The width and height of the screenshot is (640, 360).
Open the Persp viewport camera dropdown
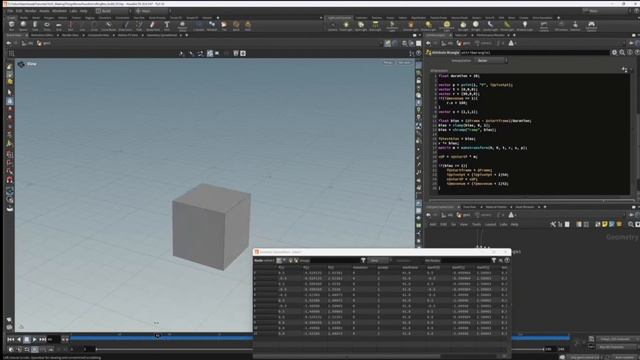click(x=389, y=62)
